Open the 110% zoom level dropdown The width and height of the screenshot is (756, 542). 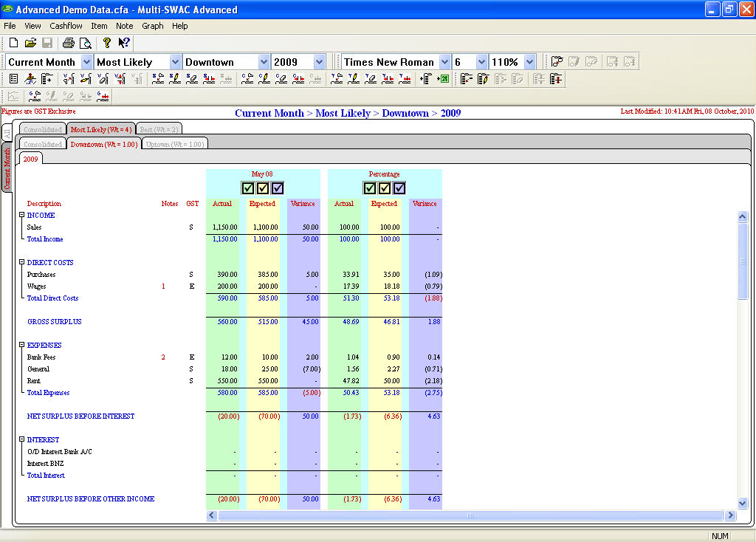pyautogui.click(x=532, y=62)
